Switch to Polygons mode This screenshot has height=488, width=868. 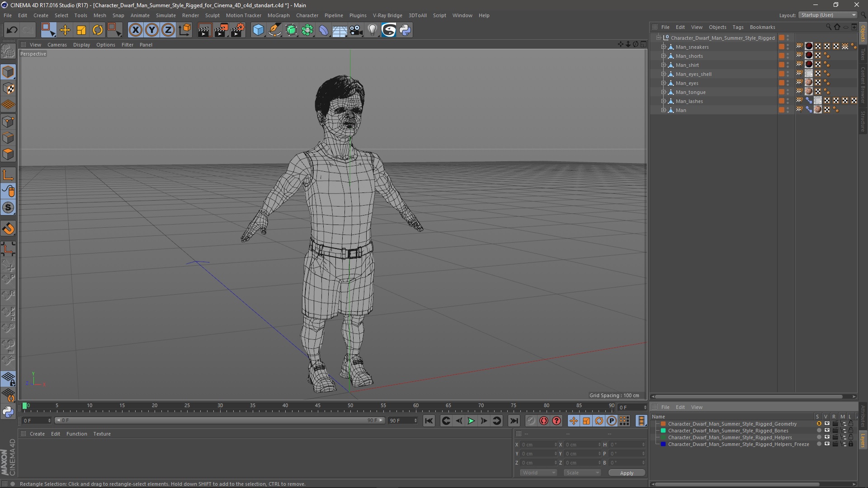(8, 154)
